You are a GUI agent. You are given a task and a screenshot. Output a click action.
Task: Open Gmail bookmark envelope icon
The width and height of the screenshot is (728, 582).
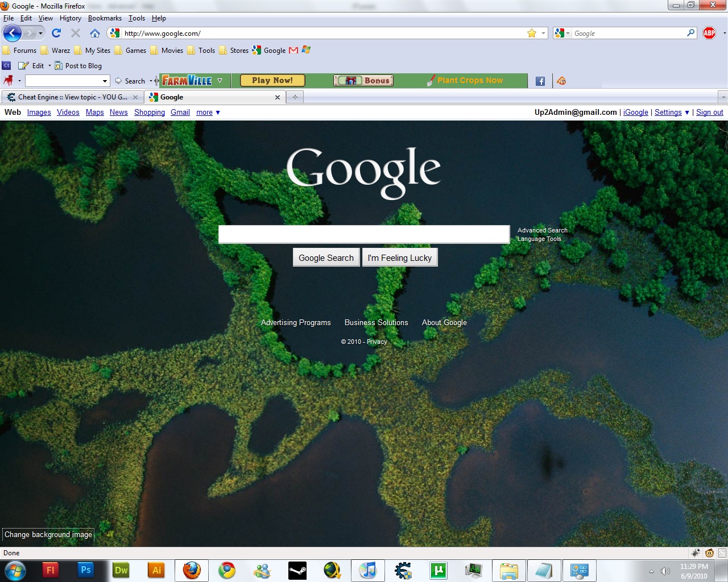pyautogui.click(x=293, y=50)
